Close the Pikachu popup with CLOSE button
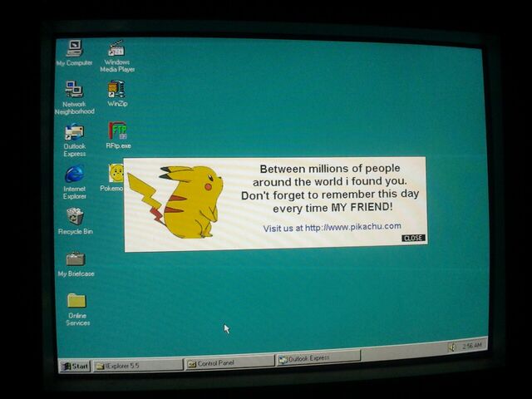Image resolution: width=532 pixels, height=399 pixels. (413, 238)
